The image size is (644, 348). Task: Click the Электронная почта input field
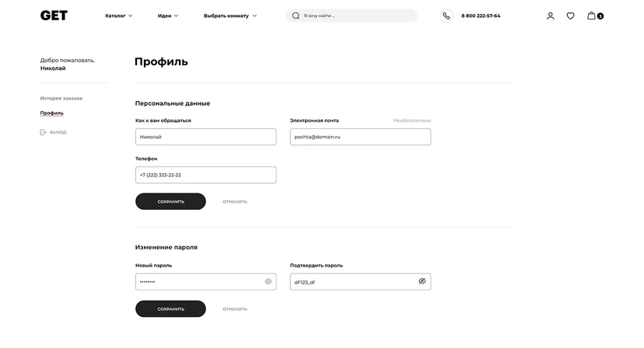coord(360,137)
